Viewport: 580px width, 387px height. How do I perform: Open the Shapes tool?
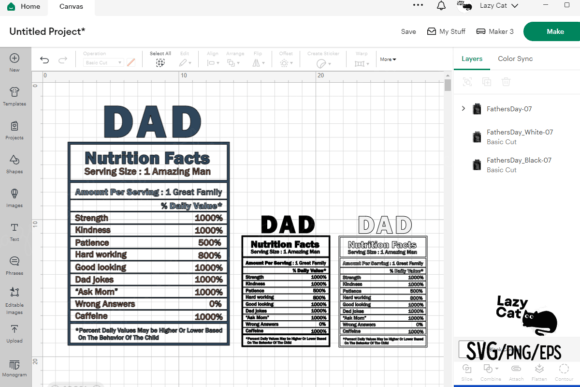tap(14, 164)
